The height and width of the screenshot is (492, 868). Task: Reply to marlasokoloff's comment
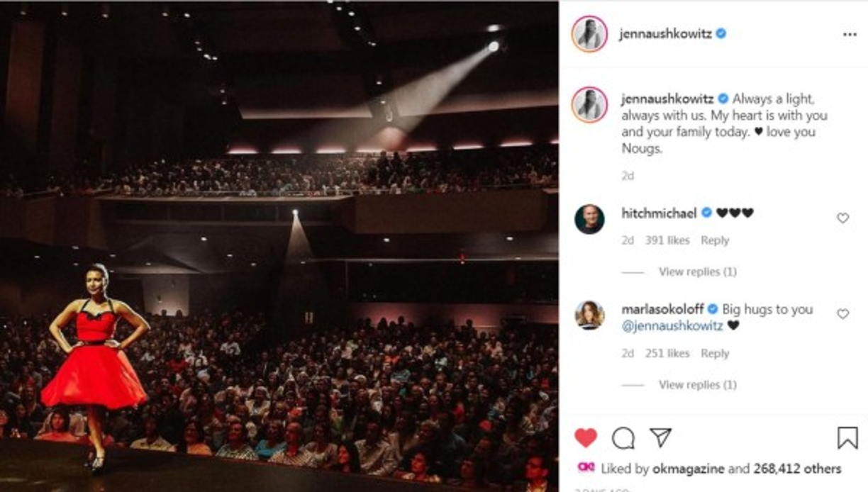715,353
